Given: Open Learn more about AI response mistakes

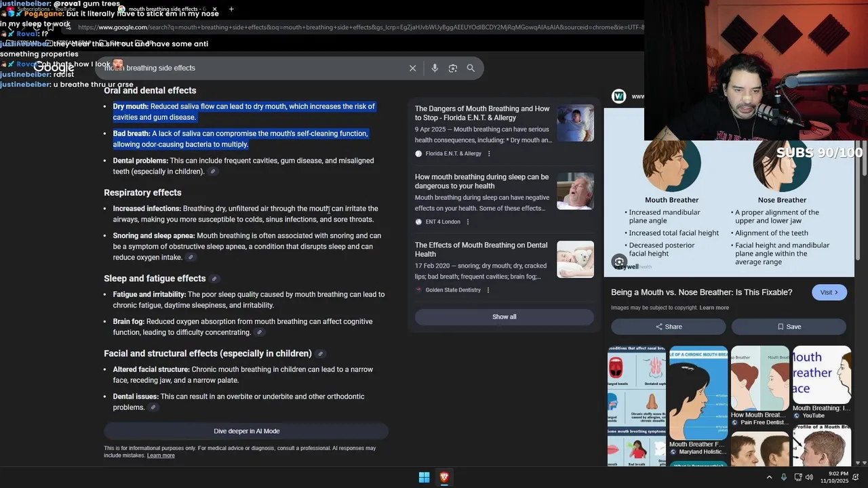Looking at the screenshot, I should point(161,455).
